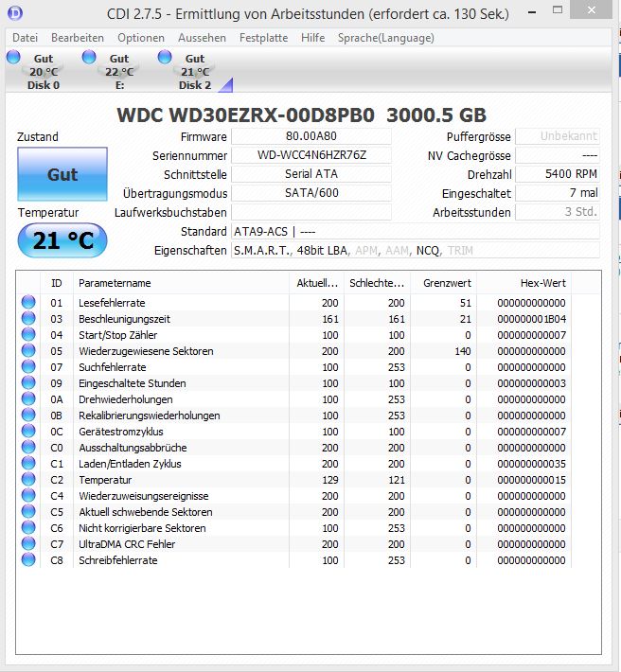Open the Bearbeiten menu

point(78,38)
